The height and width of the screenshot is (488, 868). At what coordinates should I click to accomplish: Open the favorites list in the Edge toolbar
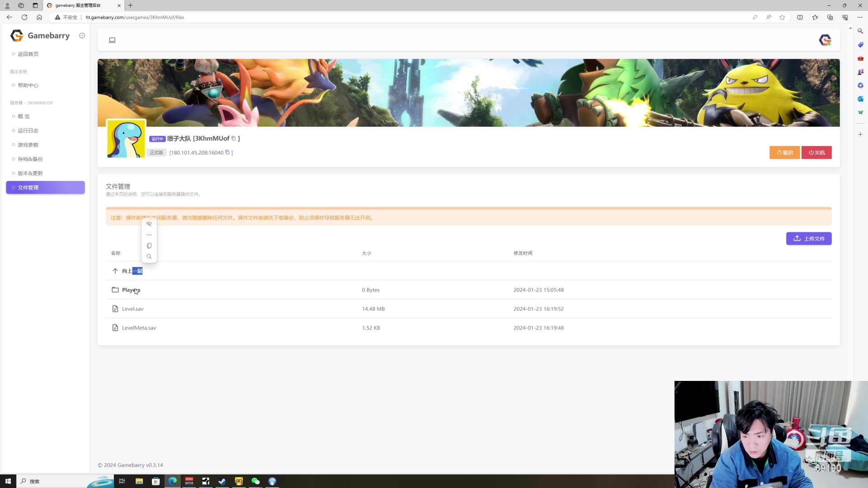click(x=815, y=17)
